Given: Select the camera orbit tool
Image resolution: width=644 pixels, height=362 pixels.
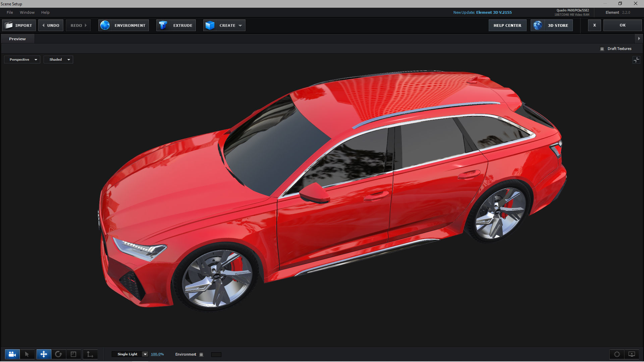Looking at the screenshot, I should coord(12,354).
